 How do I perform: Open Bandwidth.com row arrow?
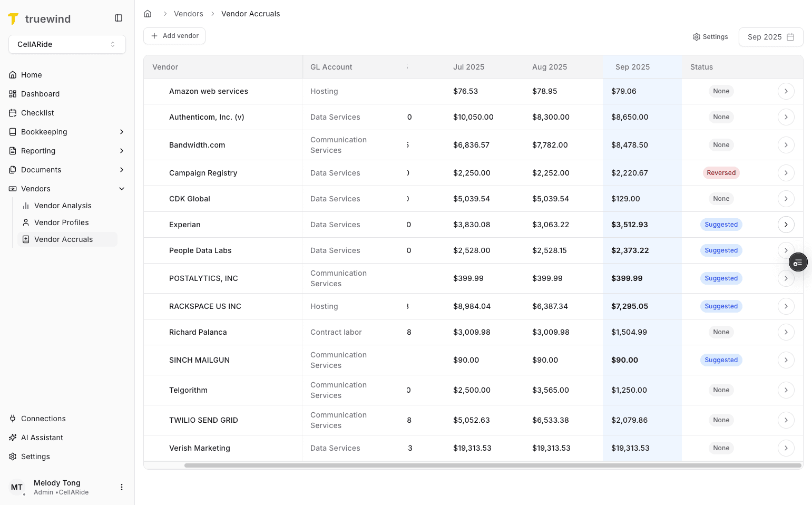click(786, 145)
